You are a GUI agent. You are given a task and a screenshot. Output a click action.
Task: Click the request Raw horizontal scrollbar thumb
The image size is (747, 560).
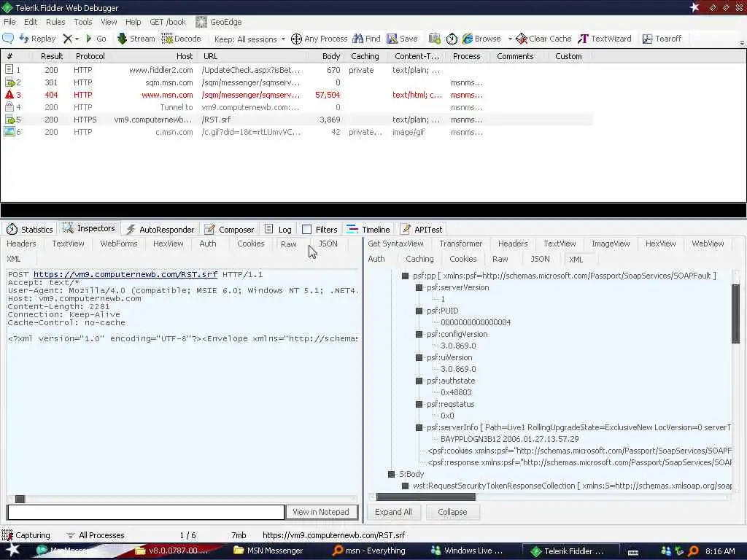click(20, 499)
